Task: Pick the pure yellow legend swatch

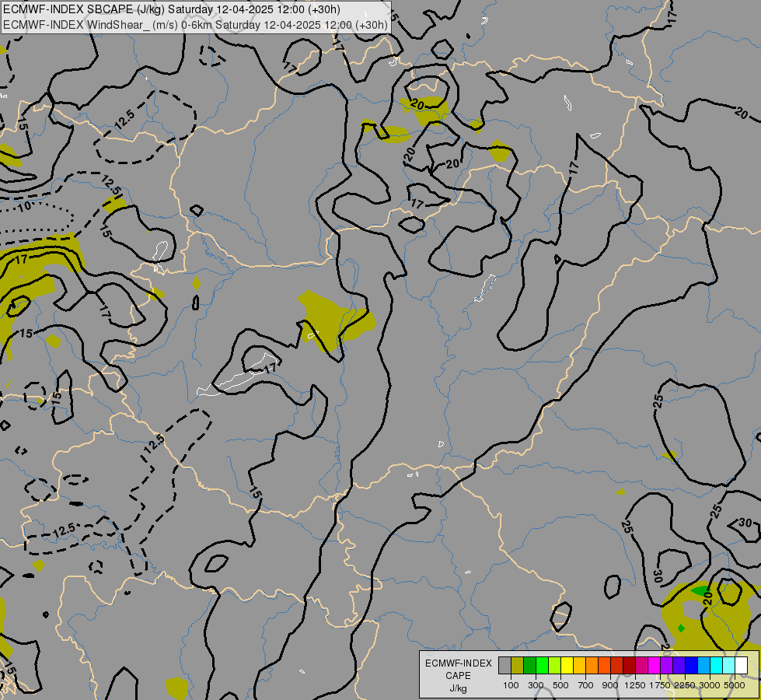Action: 567,665
